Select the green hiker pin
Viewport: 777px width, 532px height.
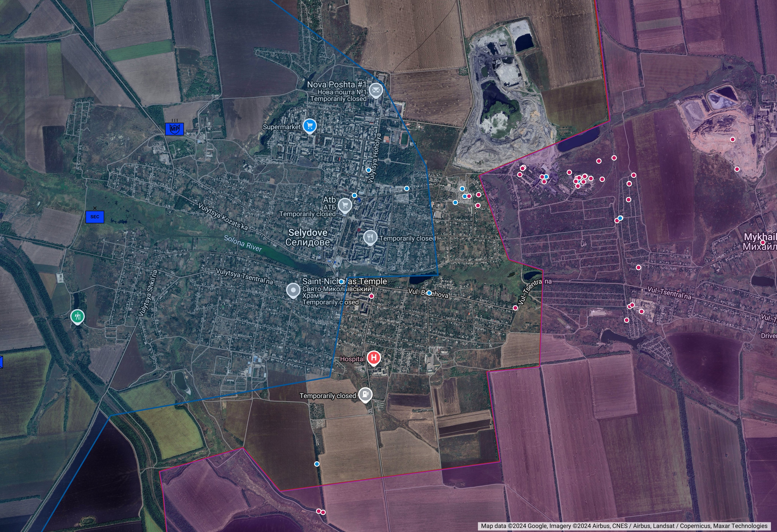[78, 316]
